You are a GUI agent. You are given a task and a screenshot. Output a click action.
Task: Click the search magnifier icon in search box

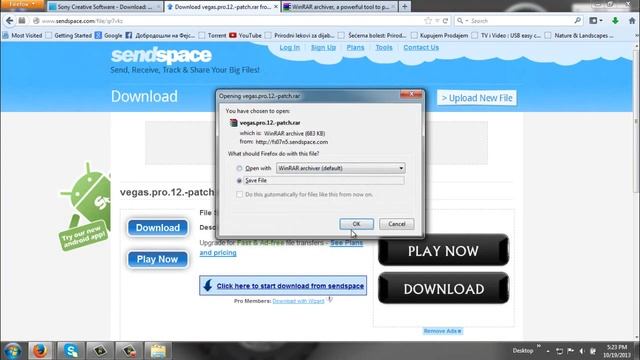point(577,20)
